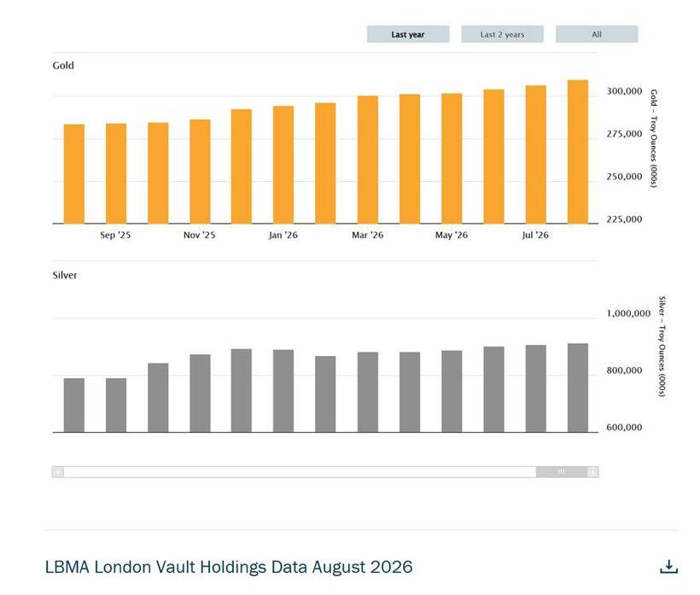
Task: Click the left arrow of the chart scrollbar
Action: (x=57, y=472)
